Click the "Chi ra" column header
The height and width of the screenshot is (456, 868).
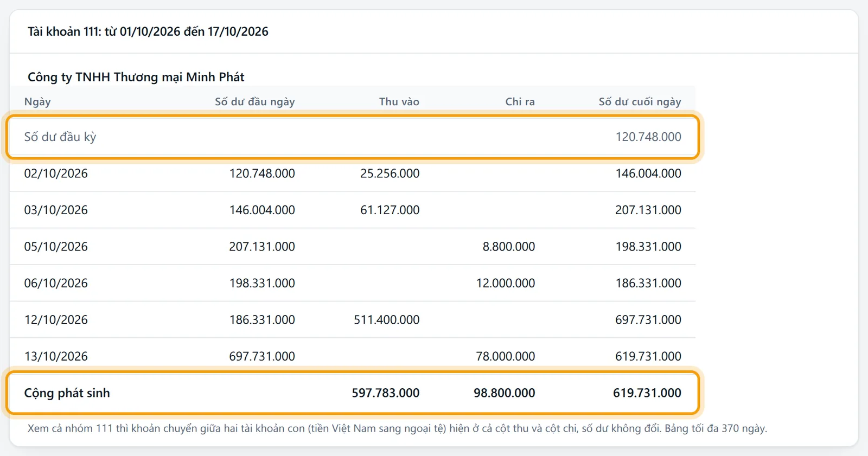pyautogui.click(x=520, y=101)
